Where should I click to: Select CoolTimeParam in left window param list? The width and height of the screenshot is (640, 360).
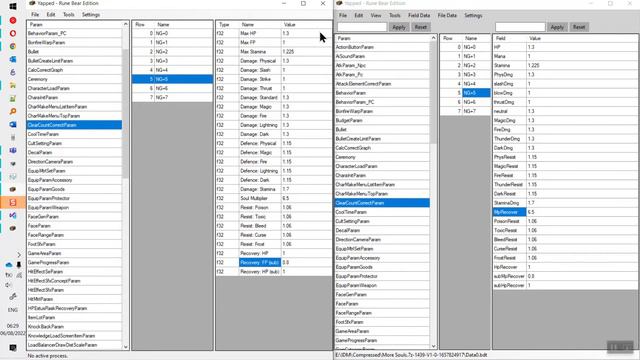point(74,134)
